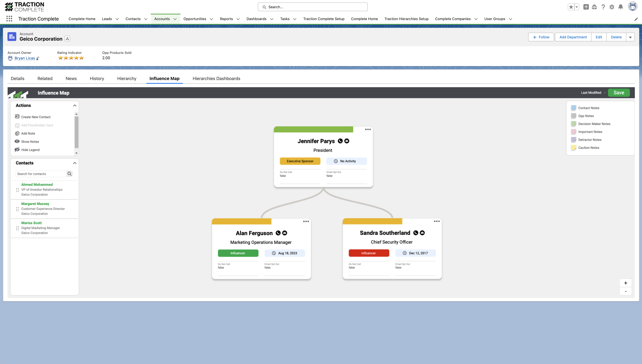Star this page as a favorite
Viewport: 642px width, 364px height.
571,7
